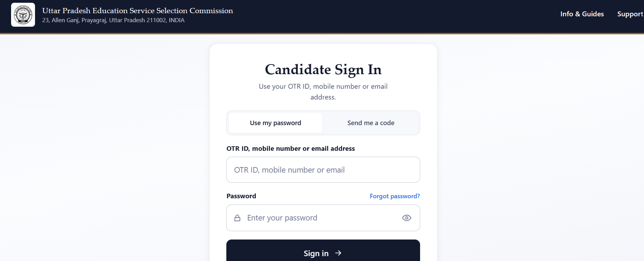Click the Uttar Pradesh Education Service Selection Commission title
Screen dimensions: 644x261
[138, 11]
